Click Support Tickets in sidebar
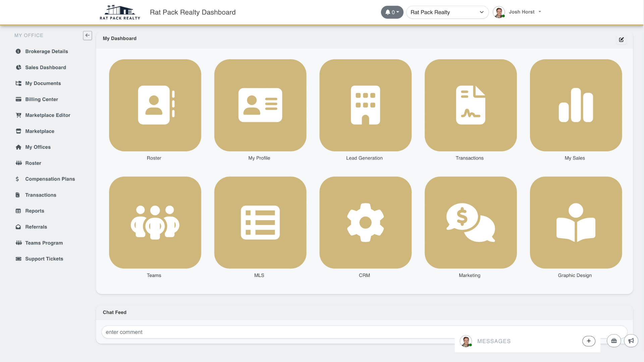 [x=44, y=258]
